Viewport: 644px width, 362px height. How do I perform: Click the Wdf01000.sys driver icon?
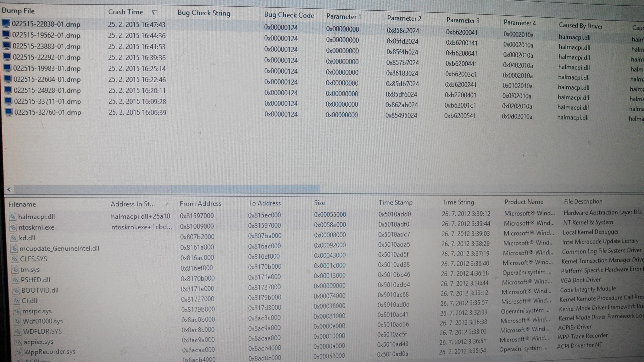point(17,321)
